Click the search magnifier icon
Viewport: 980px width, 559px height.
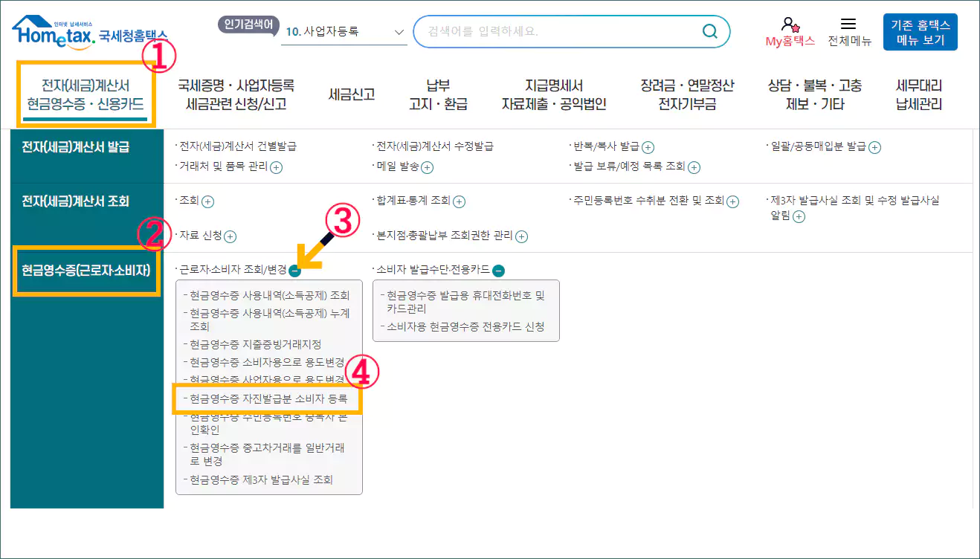[x=709, y=32]
